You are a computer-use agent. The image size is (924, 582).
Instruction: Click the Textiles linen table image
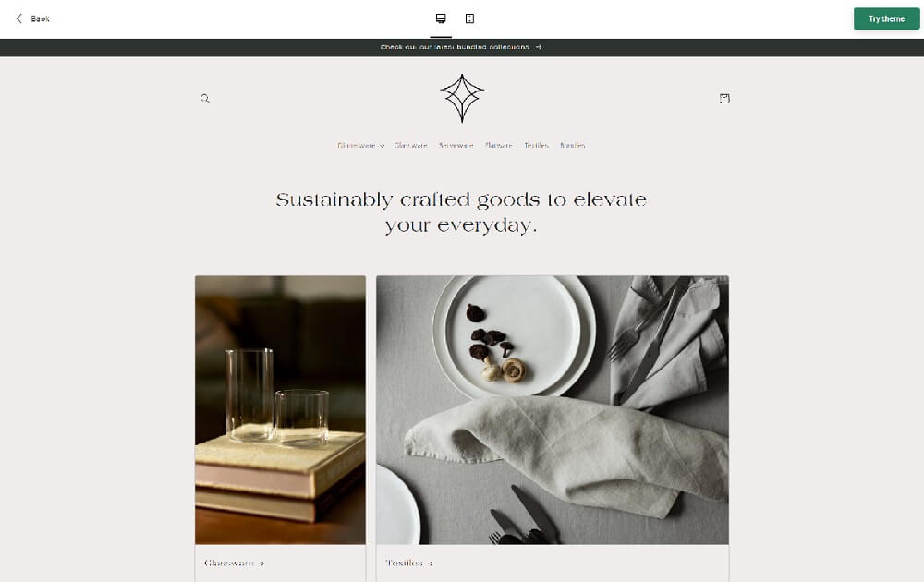[553, 410]
